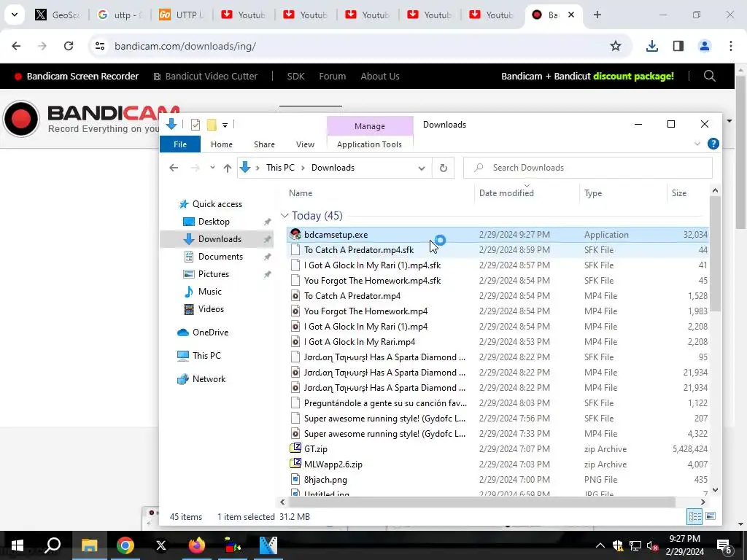Expand the Explorer ribbon chevron

tap(697, 144)
